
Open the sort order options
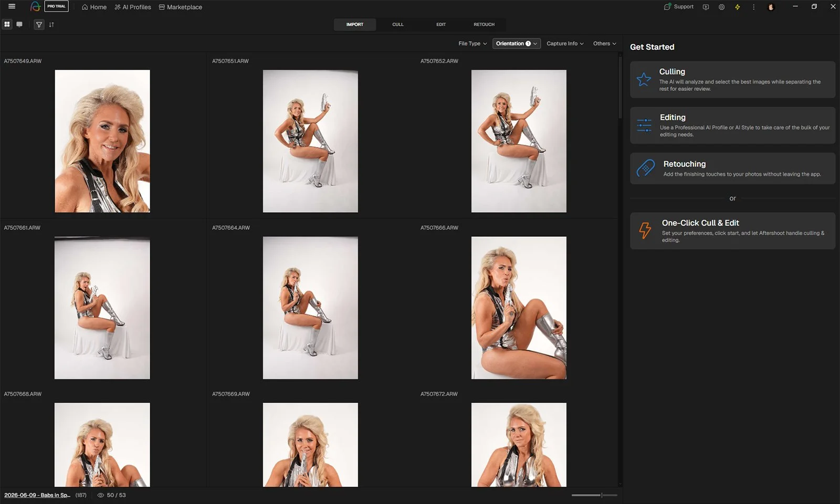pyautogui.click(x=51, y=25)
